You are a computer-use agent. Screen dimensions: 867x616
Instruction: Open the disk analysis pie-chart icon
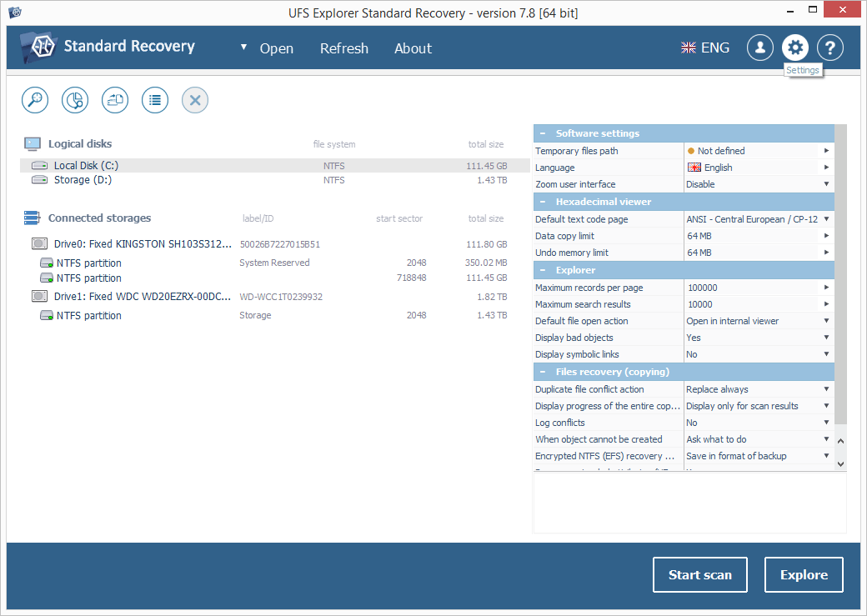tap(74, 100)
